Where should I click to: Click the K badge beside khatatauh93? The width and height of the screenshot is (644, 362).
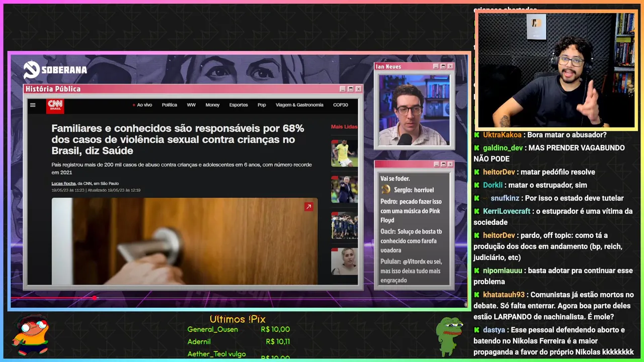click(x=476, y=295)
